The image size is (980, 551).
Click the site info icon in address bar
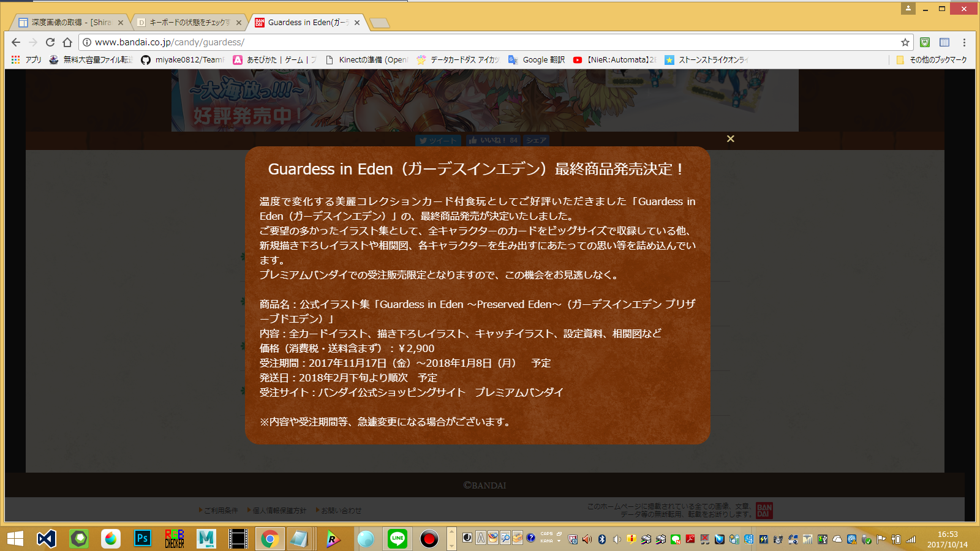coord(87,42)
